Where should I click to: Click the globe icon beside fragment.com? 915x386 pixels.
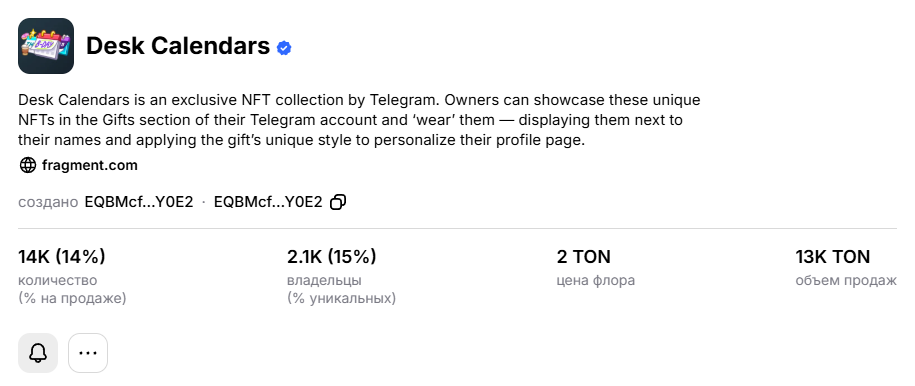point(27,165)
